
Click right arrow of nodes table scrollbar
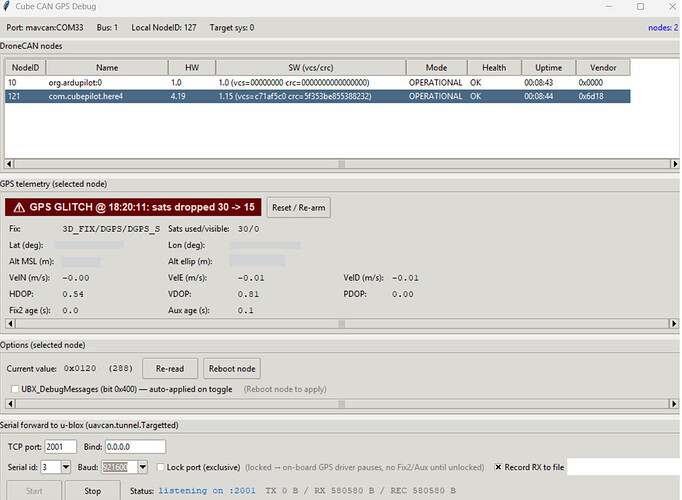(674, 164)
